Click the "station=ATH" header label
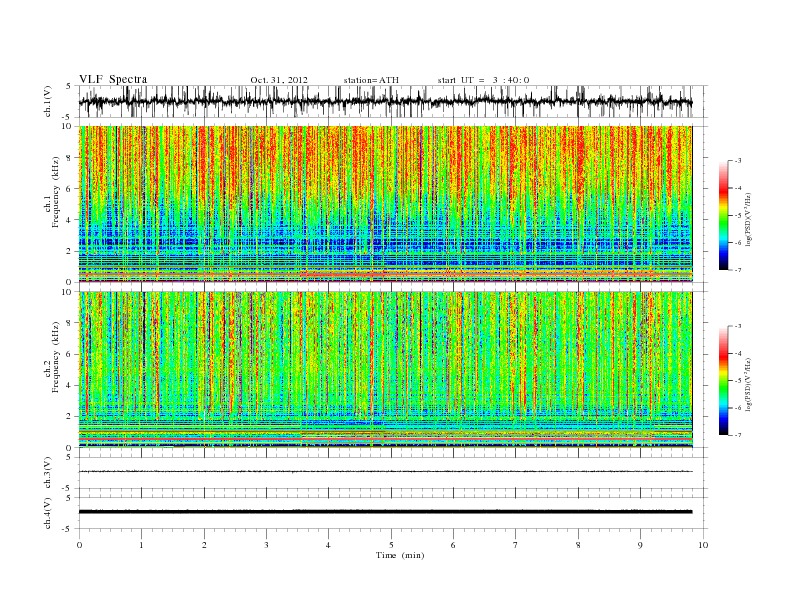Viewport: 792px width, 612px height. tap(371, 80)
